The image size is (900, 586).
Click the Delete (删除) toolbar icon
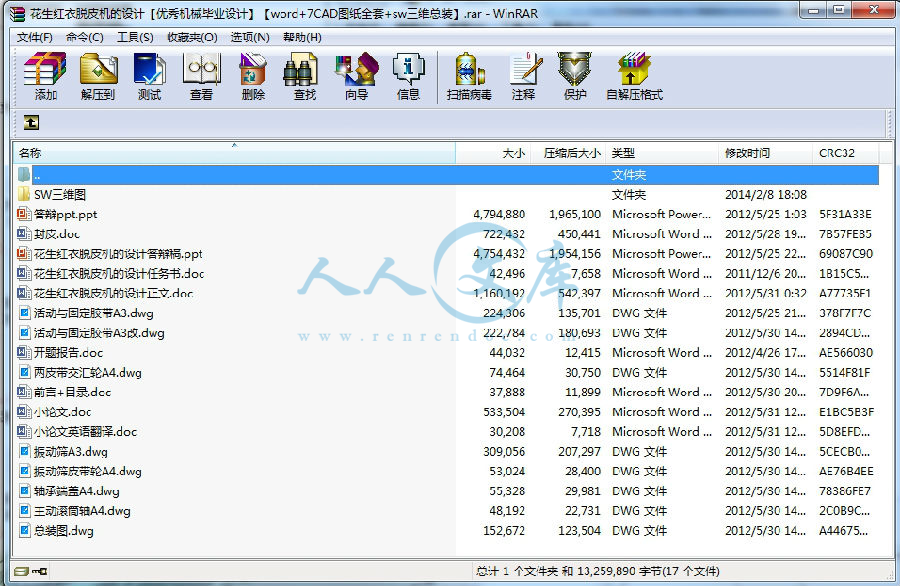(x=253, y=76)
